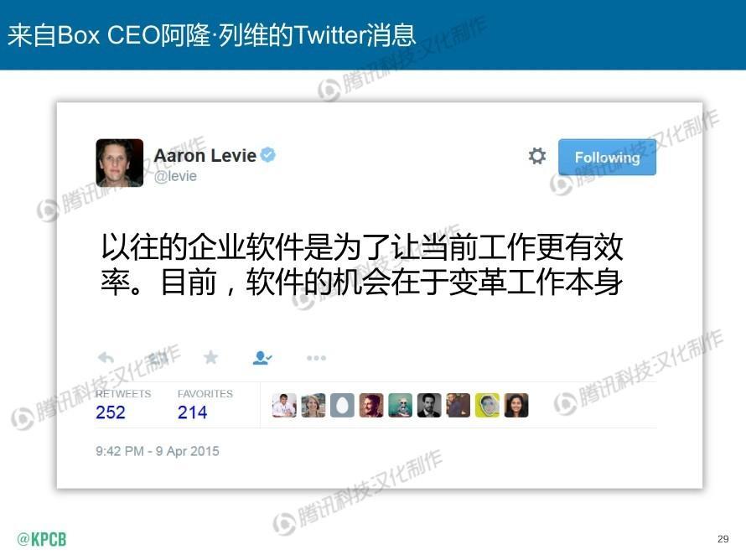Click the first retweeter avatar in the row
This screenshot has height=560, width=746.
[284, 406]
